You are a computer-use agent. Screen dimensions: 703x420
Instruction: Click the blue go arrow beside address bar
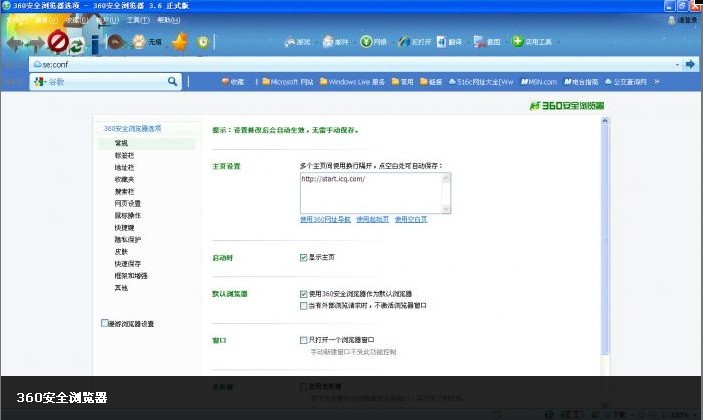click(x=690, y=65)
